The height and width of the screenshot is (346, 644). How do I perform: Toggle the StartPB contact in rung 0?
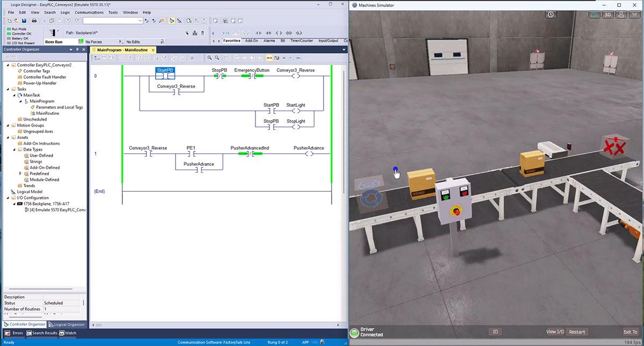pos(165,76)
